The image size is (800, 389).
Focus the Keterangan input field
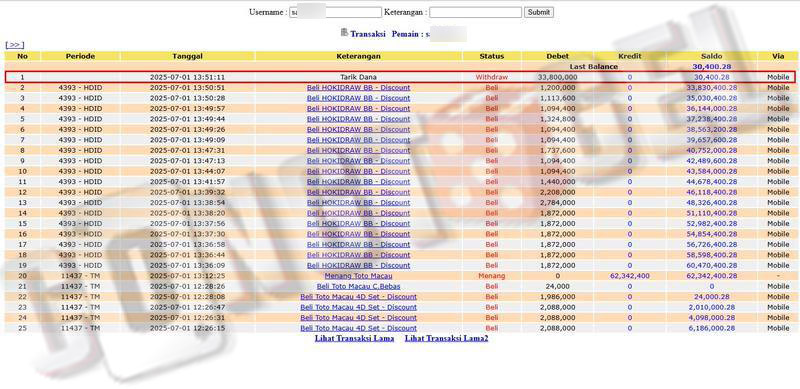476,12
